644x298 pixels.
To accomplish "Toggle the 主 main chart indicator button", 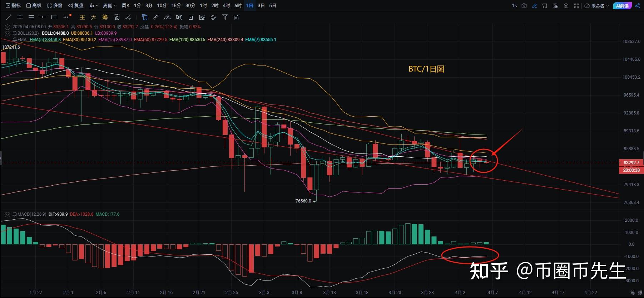I will (x=82, y=17).
